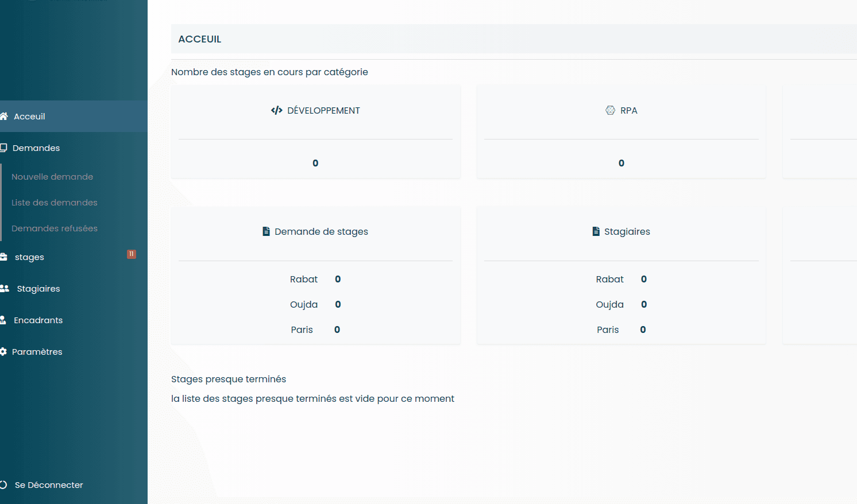Click the briefcase icon next to stages

3,257
